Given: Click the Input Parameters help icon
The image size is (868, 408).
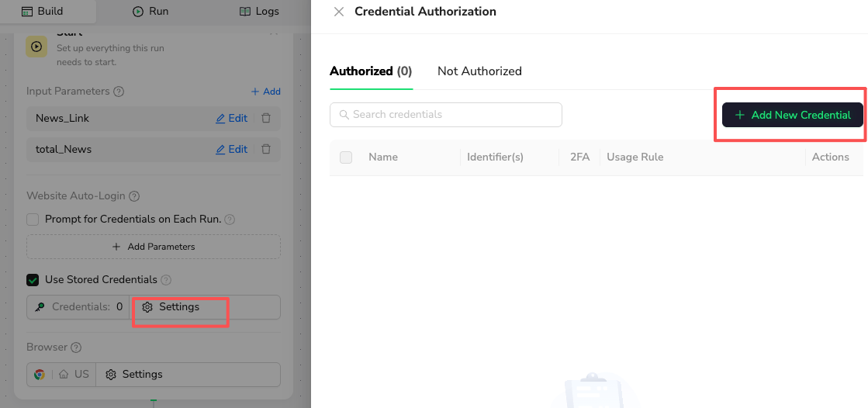Looking at the screenshot, I should [x=119, y=92].
